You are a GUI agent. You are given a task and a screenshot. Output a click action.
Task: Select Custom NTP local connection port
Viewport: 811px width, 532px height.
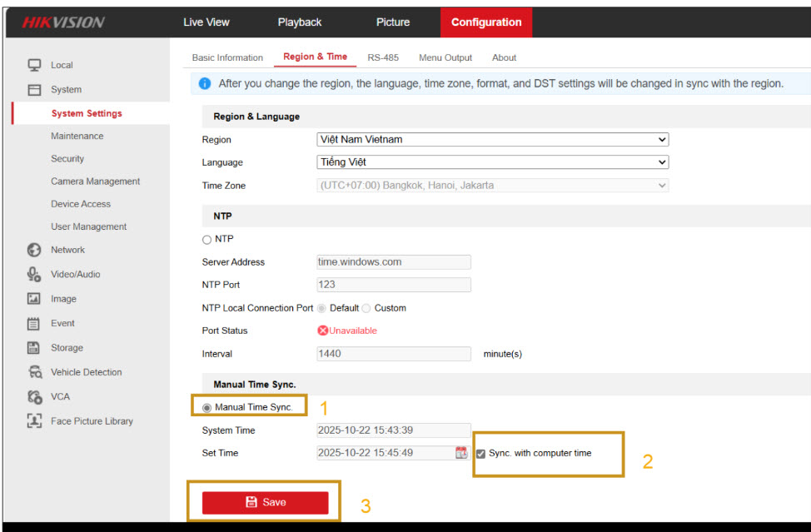pyautogui.click(x=367, y=309)
